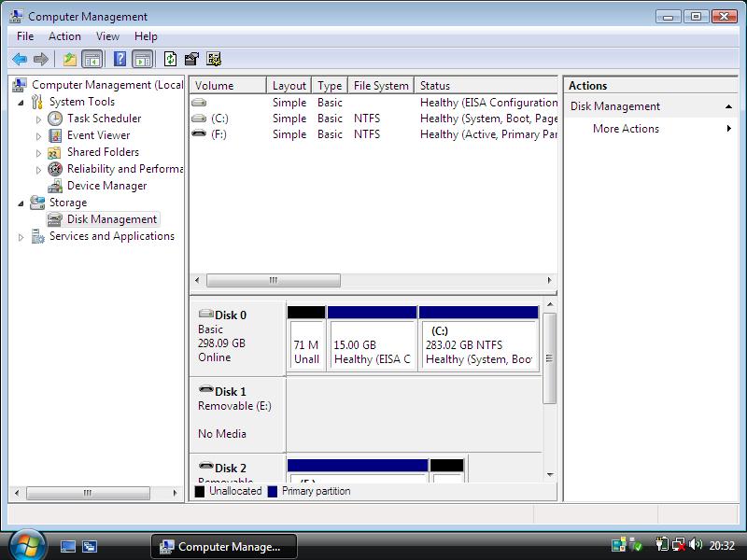Click the volume list scroll right arrow
This screenshot has height=560, width=747.
pos(549,281)
